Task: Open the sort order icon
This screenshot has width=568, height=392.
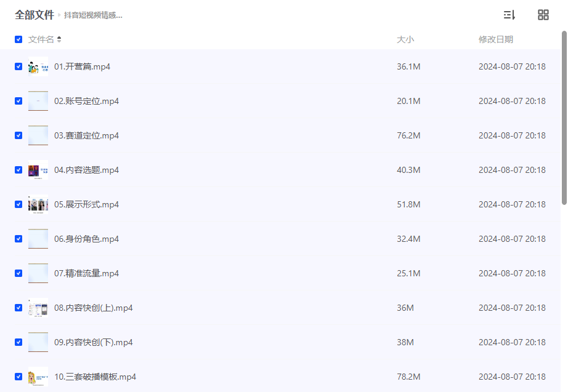Action: click(x=509, y=15)
